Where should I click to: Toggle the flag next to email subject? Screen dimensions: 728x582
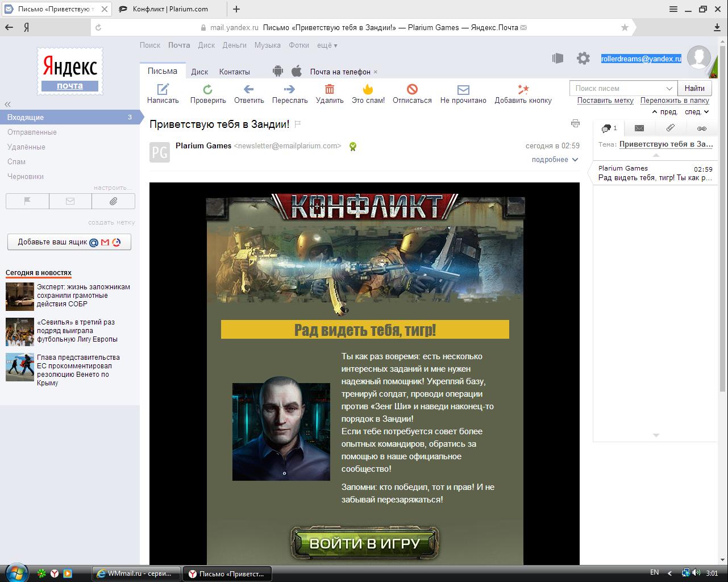[298, 124]
